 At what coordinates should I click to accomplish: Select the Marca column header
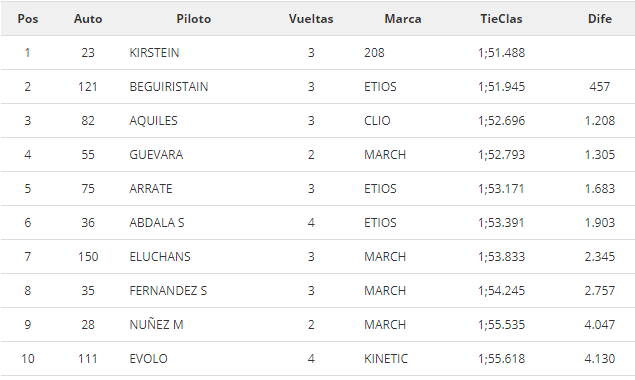[403, 19]
